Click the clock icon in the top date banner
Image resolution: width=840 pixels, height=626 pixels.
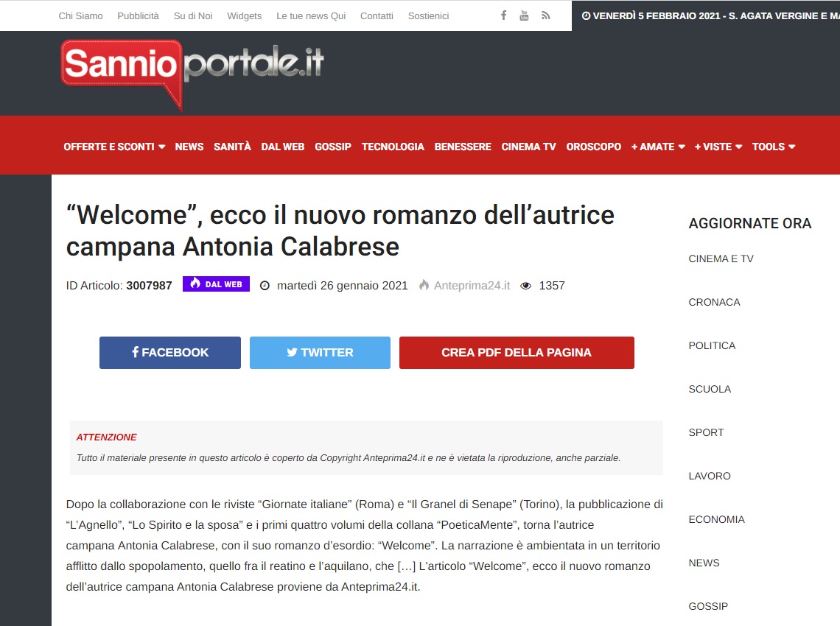pos(586,16)
